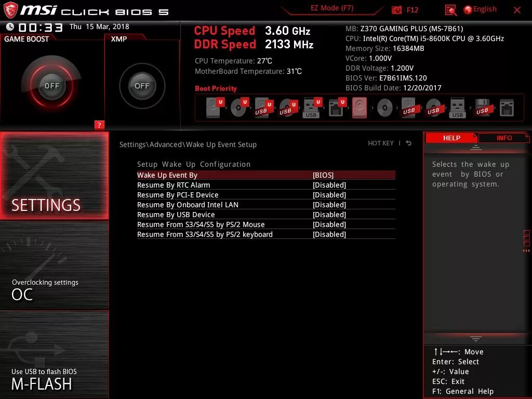Close the BIOS with the red X
Screen dimensions: 532x399
coord(517,10)
